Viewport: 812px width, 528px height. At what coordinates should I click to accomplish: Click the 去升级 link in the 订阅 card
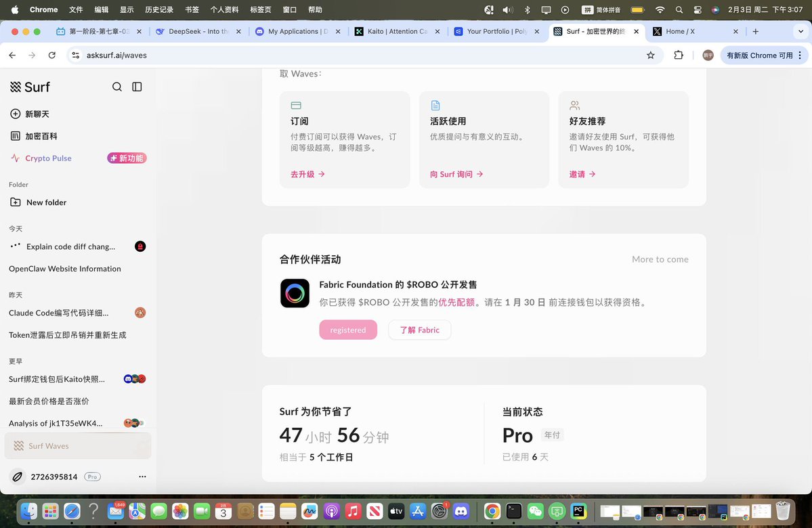coord(307,175)
